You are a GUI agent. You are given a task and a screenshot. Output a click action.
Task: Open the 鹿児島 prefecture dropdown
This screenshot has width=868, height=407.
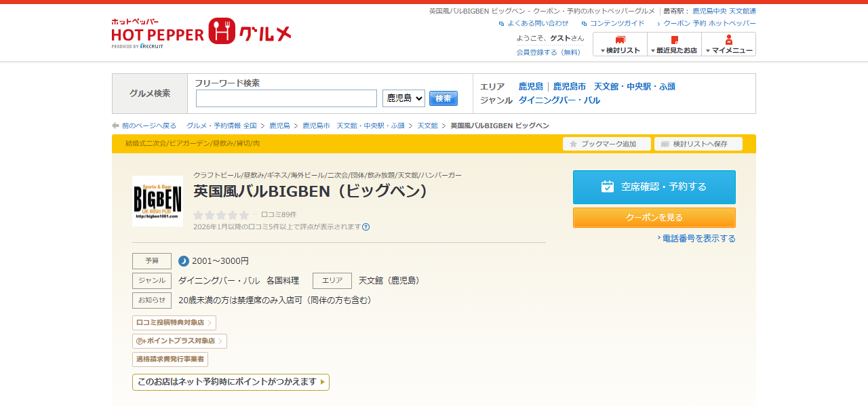pos(403,98)
